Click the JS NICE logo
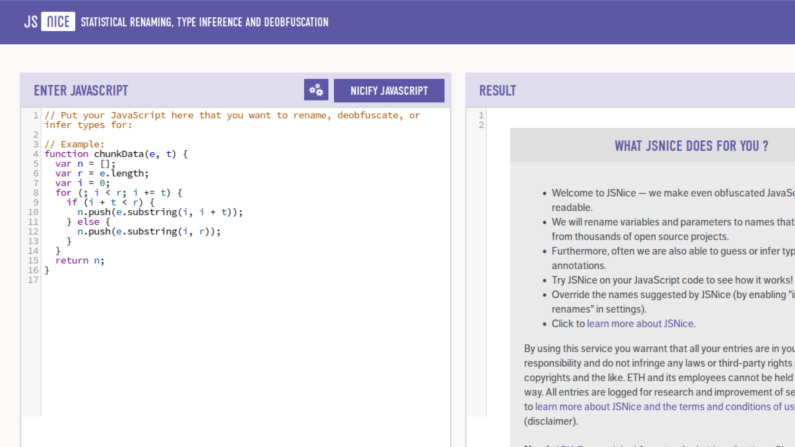The image size is (795, 447). tap(50, 22)
